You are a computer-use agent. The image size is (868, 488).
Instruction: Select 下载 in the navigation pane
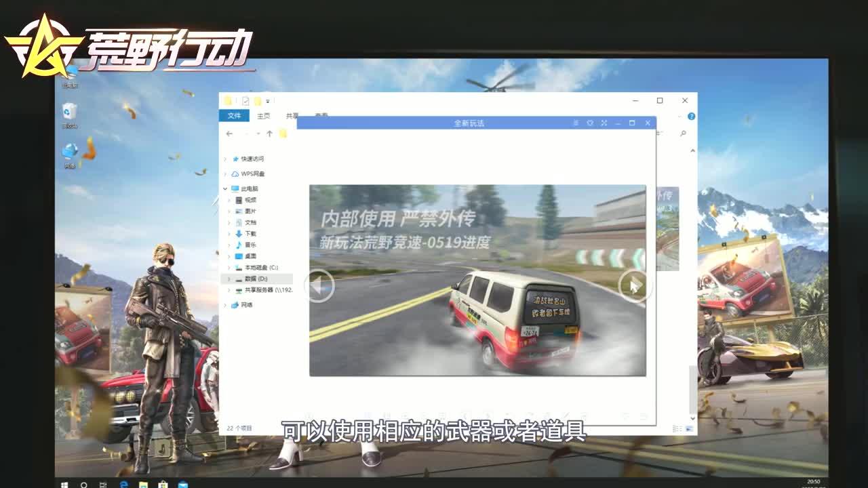245,233
